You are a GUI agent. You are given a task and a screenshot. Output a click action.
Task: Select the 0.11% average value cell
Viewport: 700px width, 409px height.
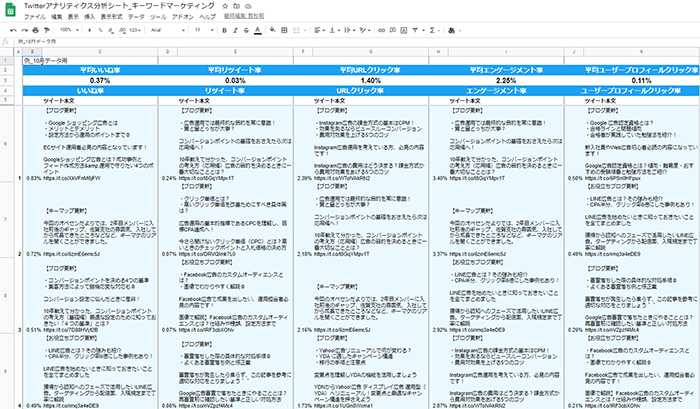click(x=641, y=81)
